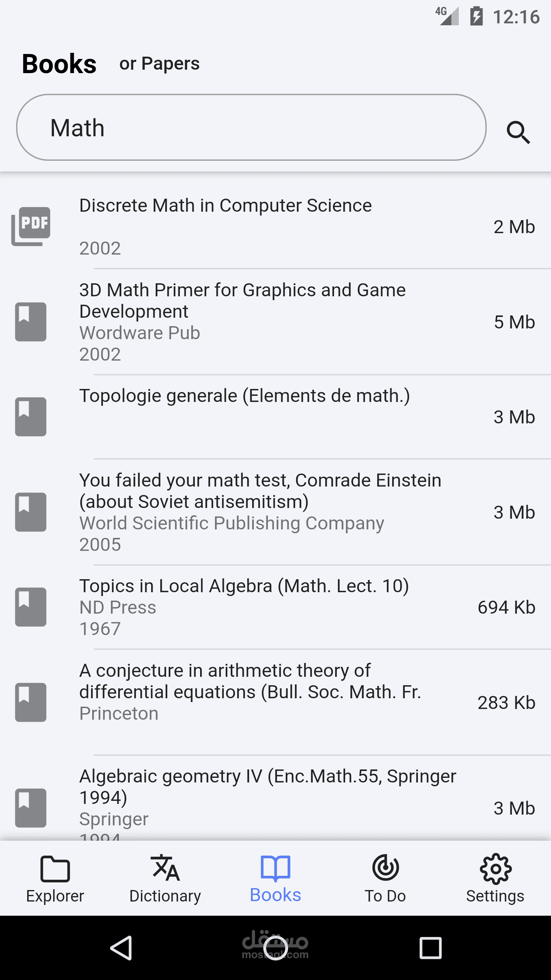This screenshot has width=551, height=980.
Task: Tap book icon beside Topics in Local Algebra
Action: [31, 607]
